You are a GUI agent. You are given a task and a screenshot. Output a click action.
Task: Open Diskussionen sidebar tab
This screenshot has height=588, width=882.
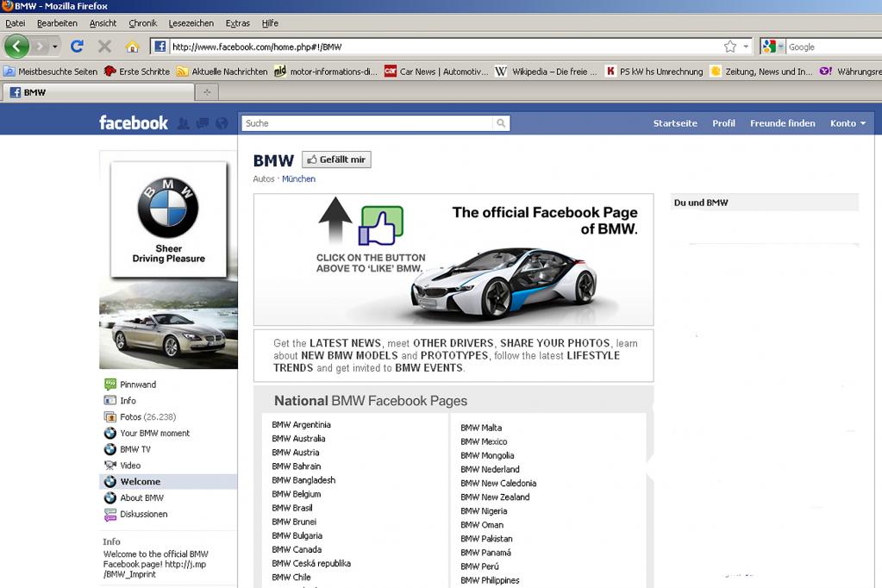tap(135, 515)
